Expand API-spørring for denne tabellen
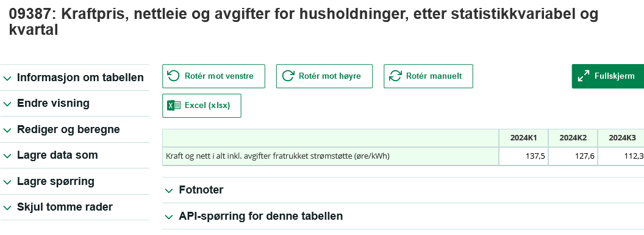The image size is (644, 235). (403, 216)
